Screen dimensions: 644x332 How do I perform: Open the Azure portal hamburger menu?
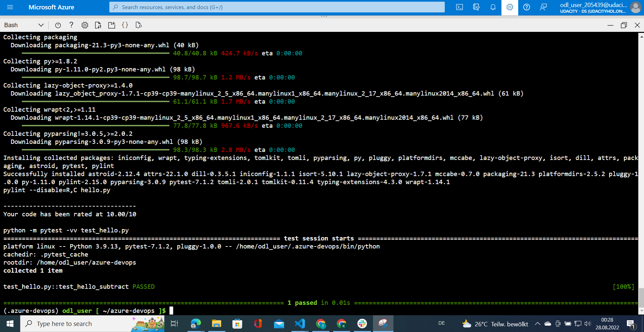point(10,7)
